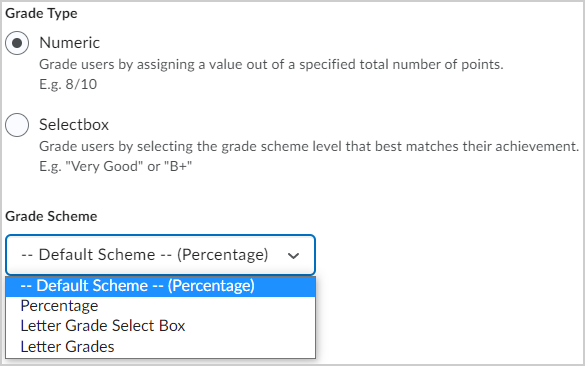Image resolution: width=585 pixels, height=366 pixels.
Task: Choose Percentage from the scheme list
Action: tap(160, 306)
